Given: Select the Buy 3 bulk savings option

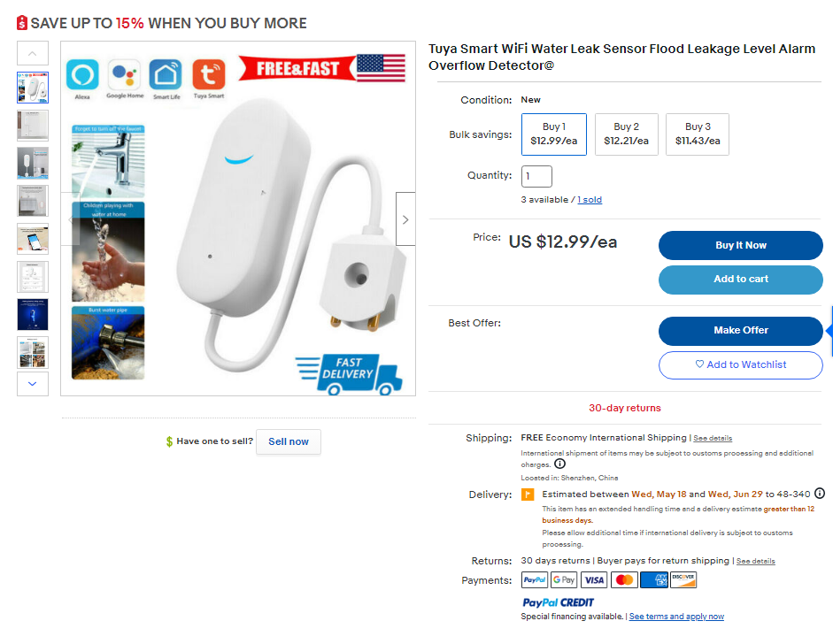Looking at the screenshot, I should point(697,134).
